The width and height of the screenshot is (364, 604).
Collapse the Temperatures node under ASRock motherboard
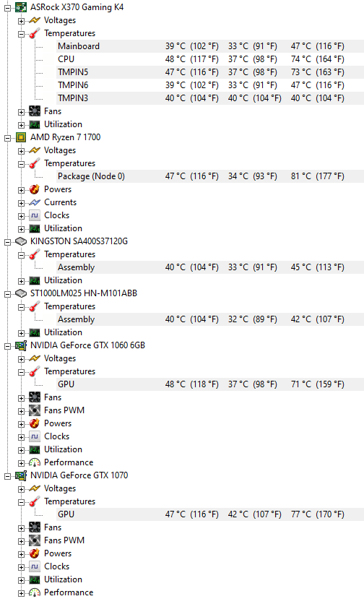[21, 34]
